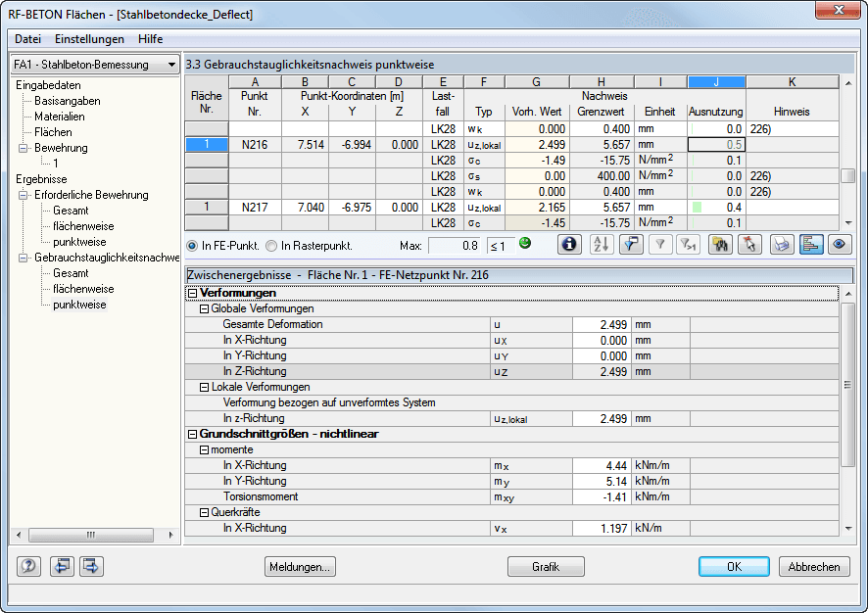Select the In Rasterpunkt radio button
This screenshot has width=868, height=613.
click(x=271, y=246)
